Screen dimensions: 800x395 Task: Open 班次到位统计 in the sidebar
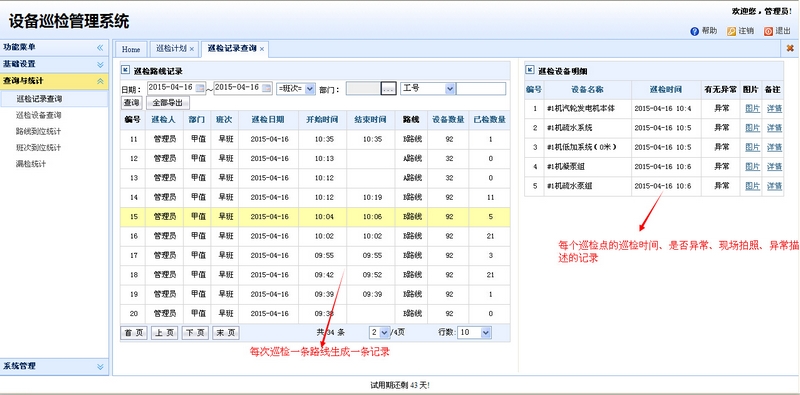point(39,148)
